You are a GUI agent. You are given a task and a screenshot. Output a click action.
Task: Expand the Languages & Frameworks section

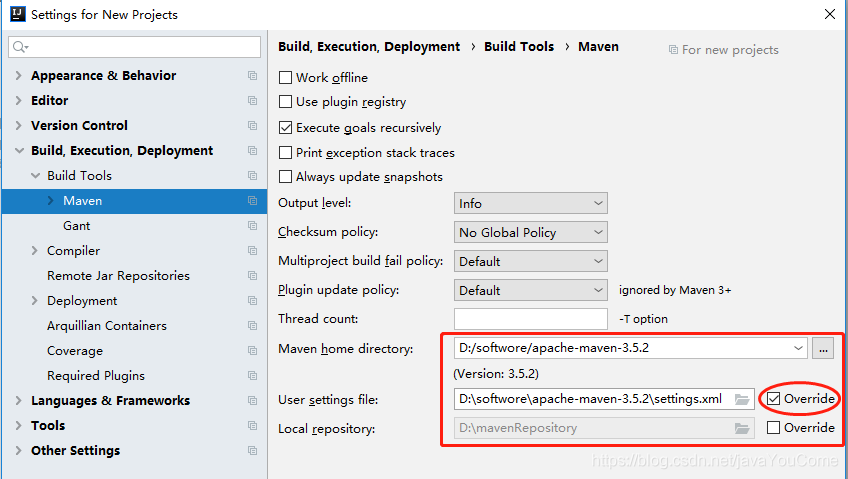tap(20, 401)
